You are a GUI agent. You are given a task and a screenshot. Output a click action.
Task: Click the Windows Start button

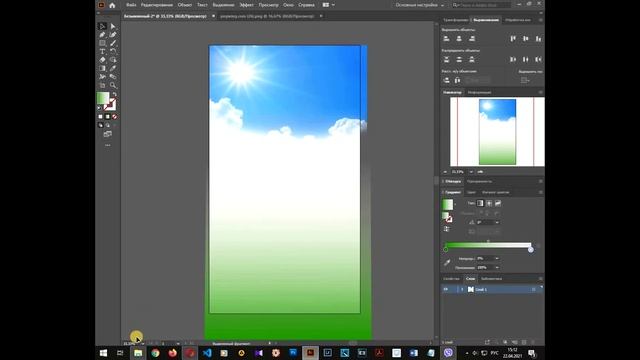coord(103,353)
